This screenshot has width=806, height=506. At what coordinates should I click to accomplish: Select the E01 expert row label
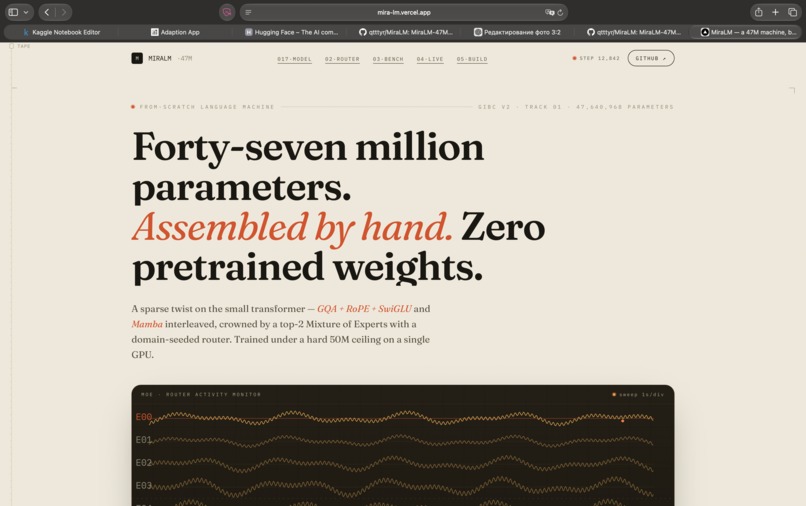(143, 440)
